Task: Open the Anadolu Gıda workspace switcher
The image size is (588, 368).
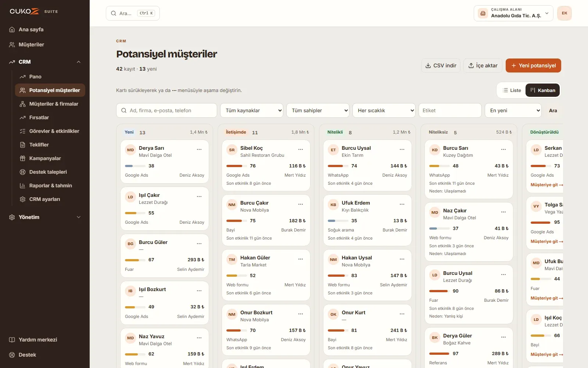Action: [513, 13]
